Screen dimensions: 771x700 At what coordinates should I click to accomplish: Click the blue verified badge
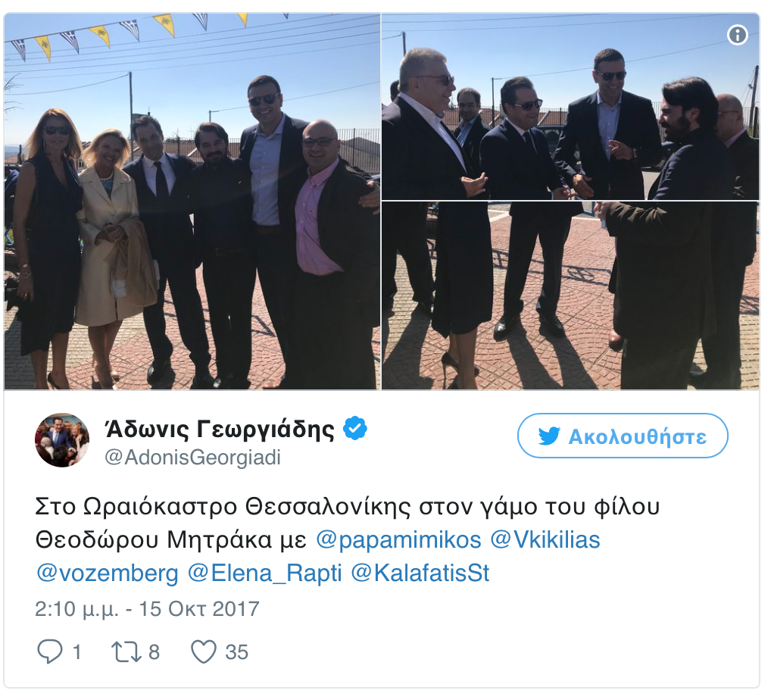click(355, 428)
